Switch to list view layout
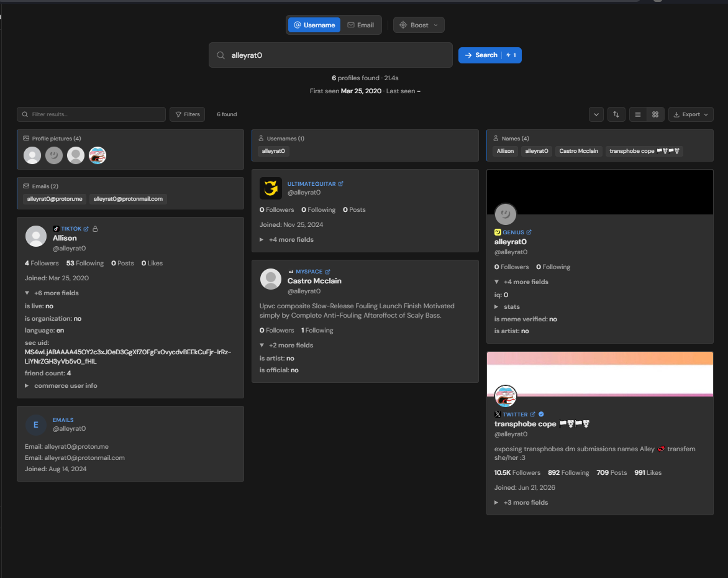Viewport: 728px width, 578px height. 638,114
